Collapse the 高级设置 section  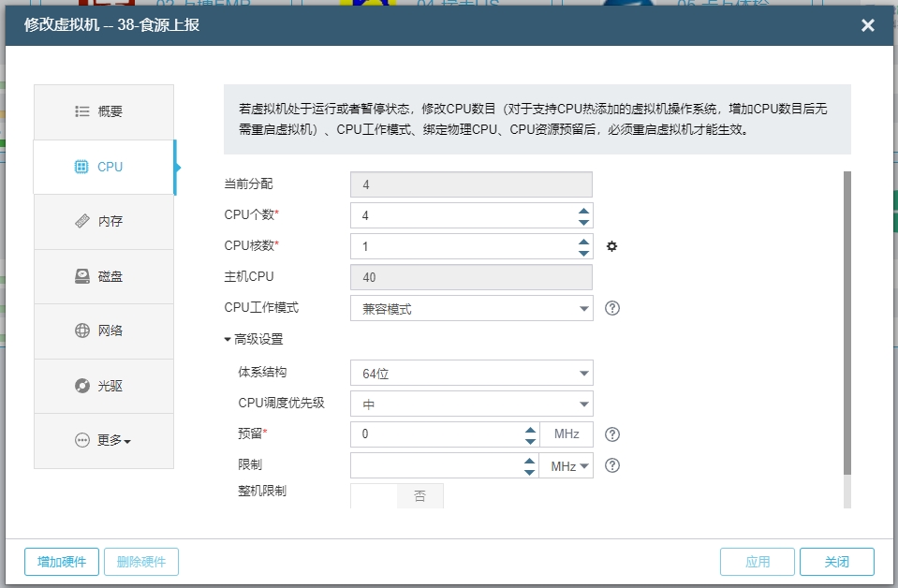[254, 339]
